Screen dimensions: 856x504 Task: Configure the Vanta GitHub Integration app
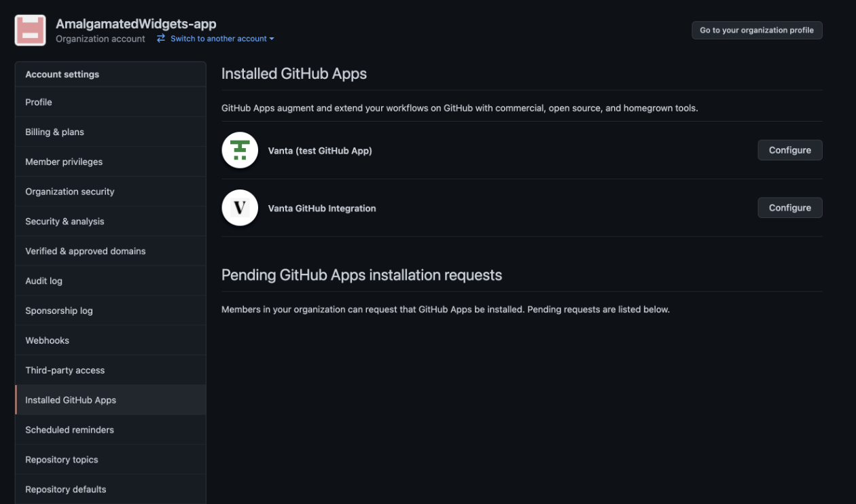pos(790,208)
